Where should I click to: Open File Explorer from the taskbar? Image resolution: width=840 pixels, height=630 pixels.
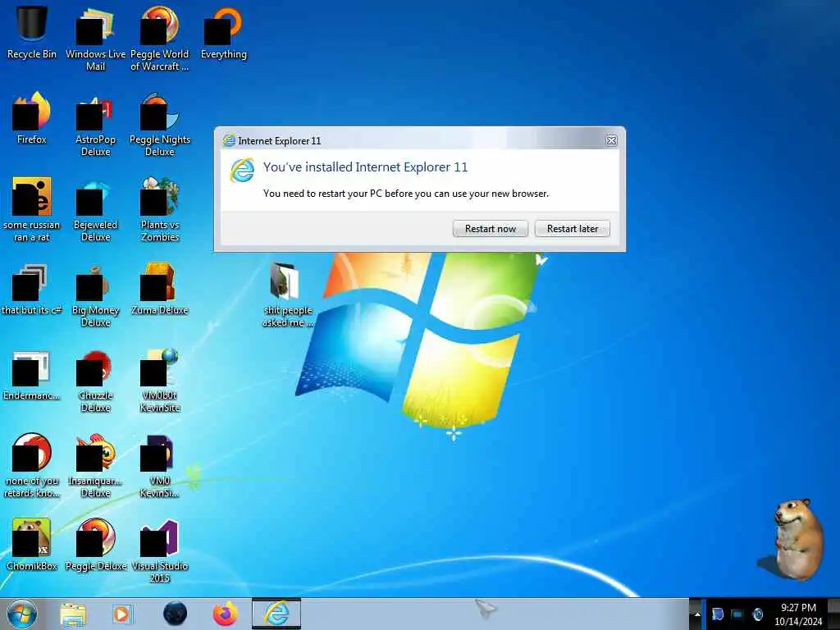coord(73,614)
